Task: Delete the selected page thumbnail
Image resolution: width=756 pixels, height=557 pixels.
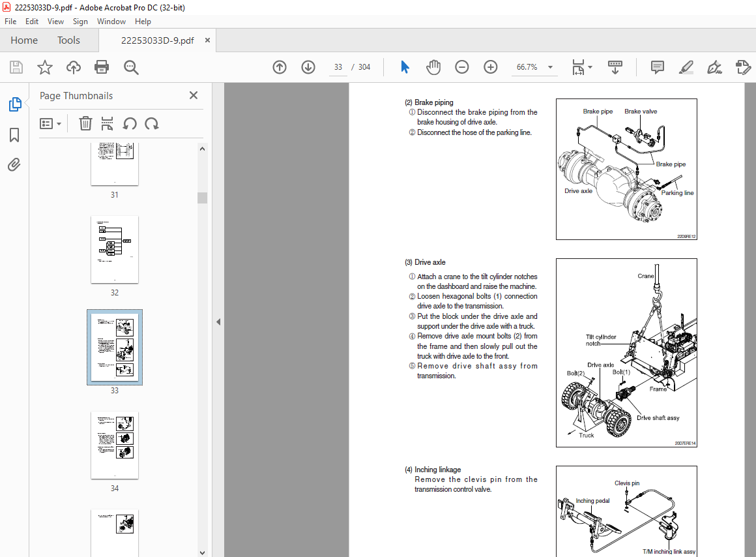Action: (85, 123)
